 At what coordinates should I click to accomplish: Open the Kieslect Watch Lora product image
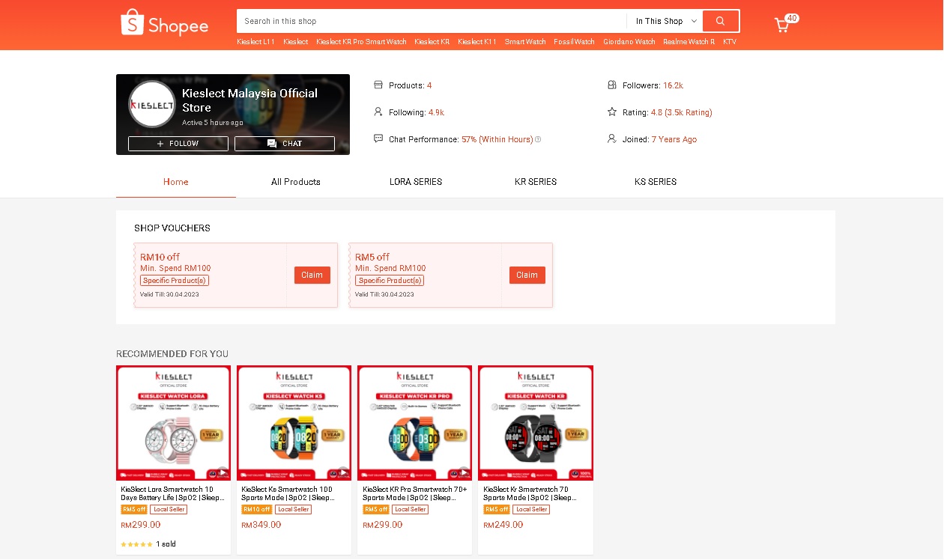point(173,423)
